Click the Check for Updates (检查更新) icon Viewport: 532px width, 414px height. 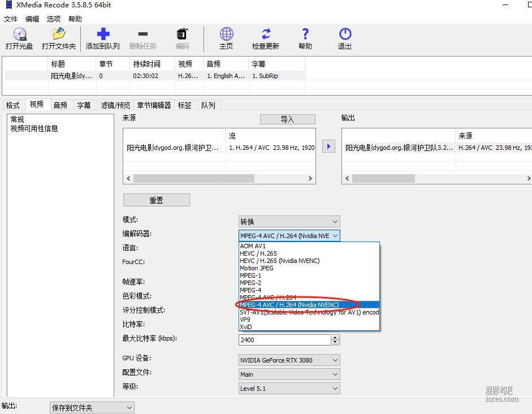[266, 34]
